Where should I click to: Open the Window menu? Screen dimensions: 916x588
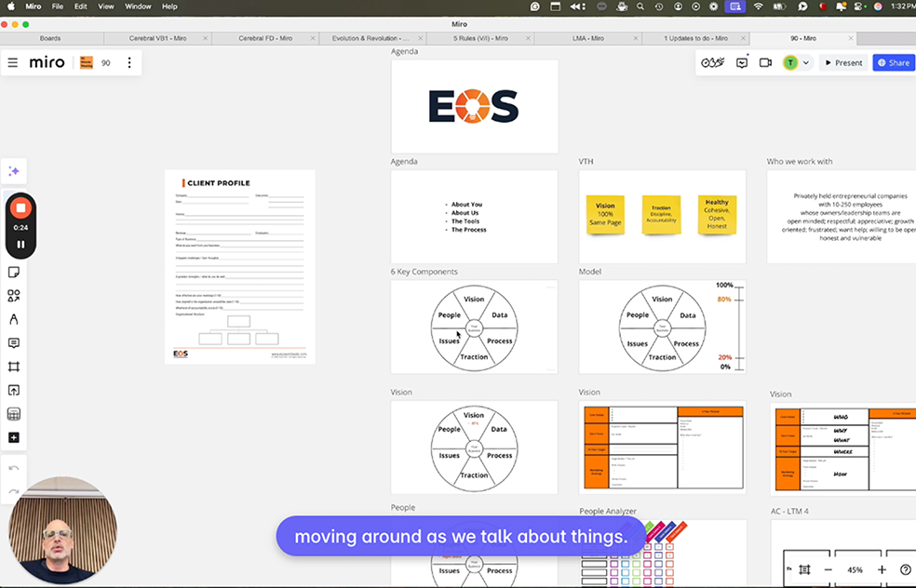pyautogui.click(x=138, y=7)
